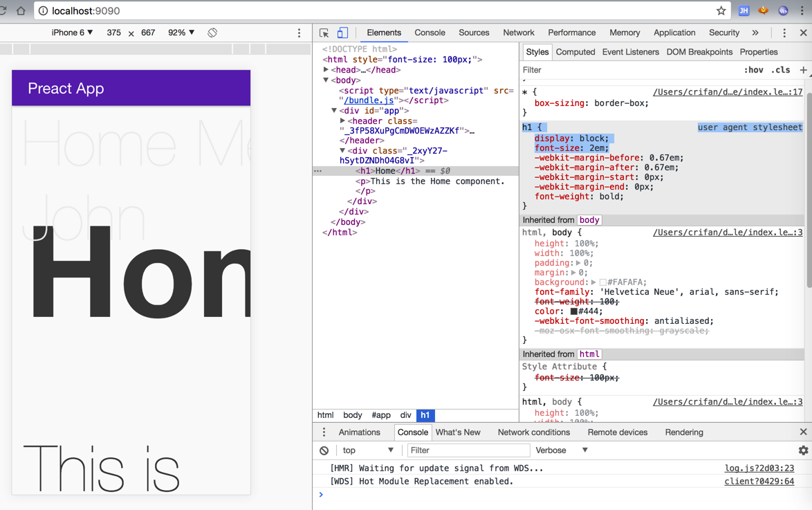Screen dimensions: 812x510
Task: Open client?0429:64 source link
Action: pos(759,482)
